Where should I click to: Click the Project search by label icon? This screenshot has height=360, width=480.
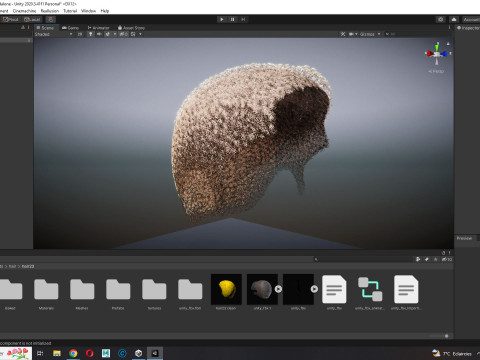point(427,259)
